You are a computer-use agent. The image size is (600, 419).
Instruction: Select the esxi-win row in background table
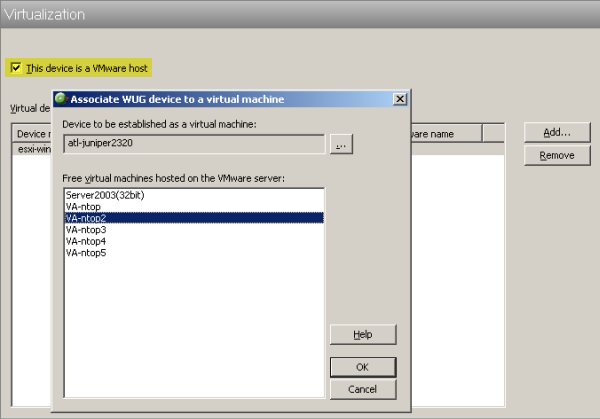(x=32, y=149)
